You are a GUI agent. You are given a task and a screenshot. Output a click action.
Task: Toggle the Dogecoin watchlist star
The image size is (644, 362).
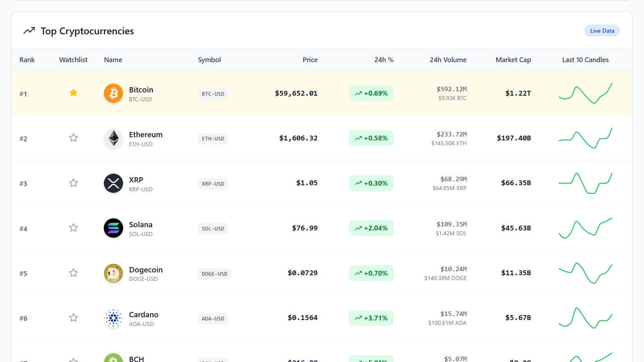click(73, 273)
